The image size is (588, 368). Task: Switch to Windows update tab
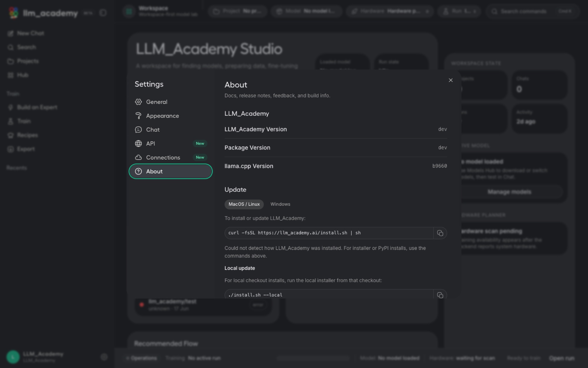[x=280, y=204]
